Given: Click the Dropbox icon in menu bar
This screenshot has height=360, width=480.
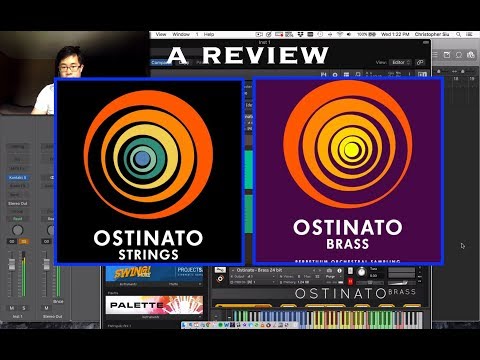Looking at the screenshot, I should [300, 34].
